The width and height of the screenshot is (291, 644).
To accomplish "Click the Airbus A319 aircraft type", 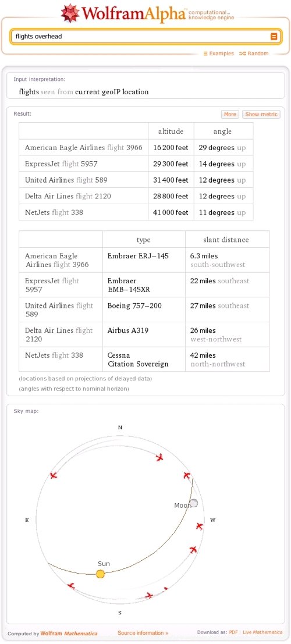I will tap(128, 330).
